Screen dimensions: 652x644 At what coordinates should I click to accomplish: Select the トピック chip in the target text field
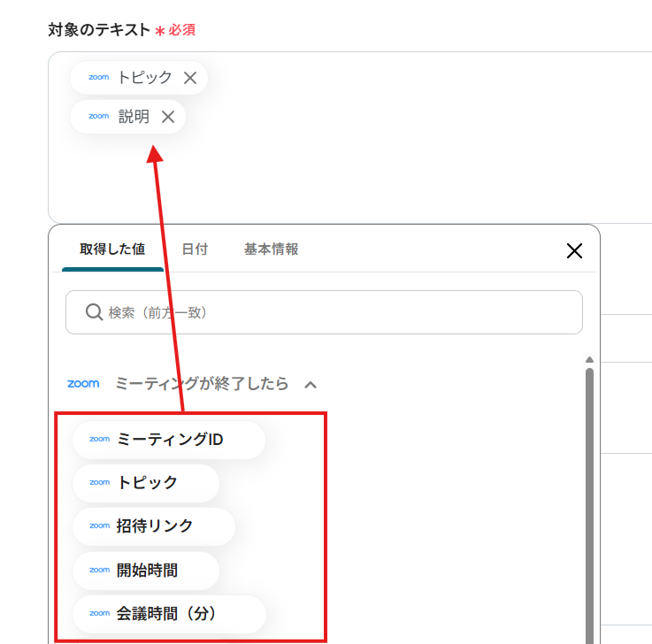pos(139,78)
